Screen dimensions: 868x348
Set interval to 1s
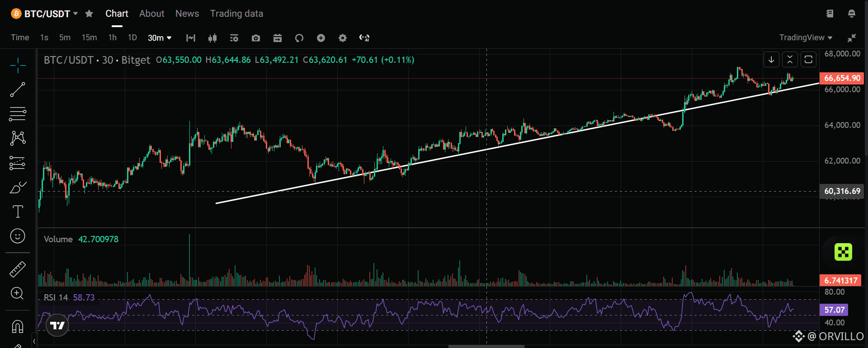(44, 38)
